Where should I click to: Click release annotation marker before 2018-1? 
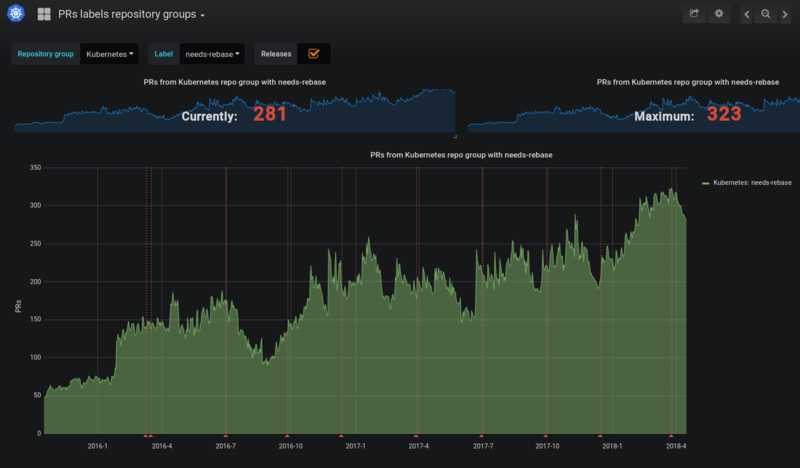click(600, 436)
